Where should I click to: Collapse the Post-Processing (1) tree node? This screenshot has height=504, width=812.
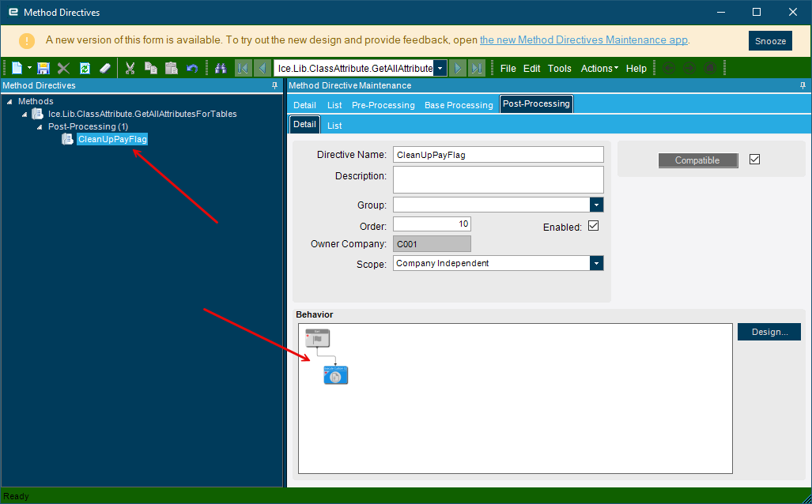click(x=40, y=126)
